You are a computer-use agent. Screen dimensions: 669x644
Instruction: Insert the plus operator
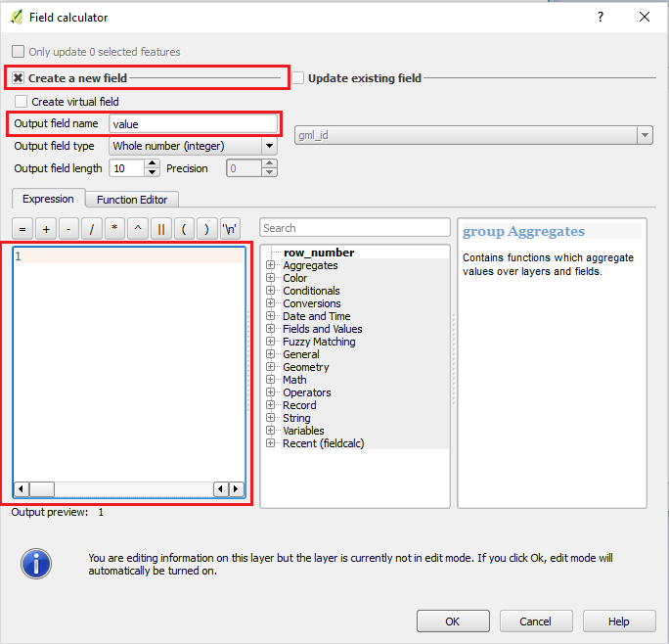coord(46,229)
